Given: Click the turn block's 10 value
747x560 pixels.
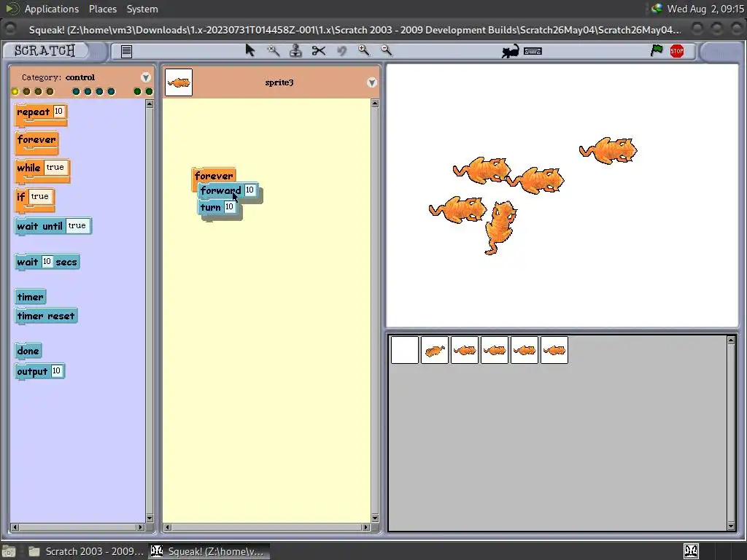Looking at the screenshot, I should 229,206.
